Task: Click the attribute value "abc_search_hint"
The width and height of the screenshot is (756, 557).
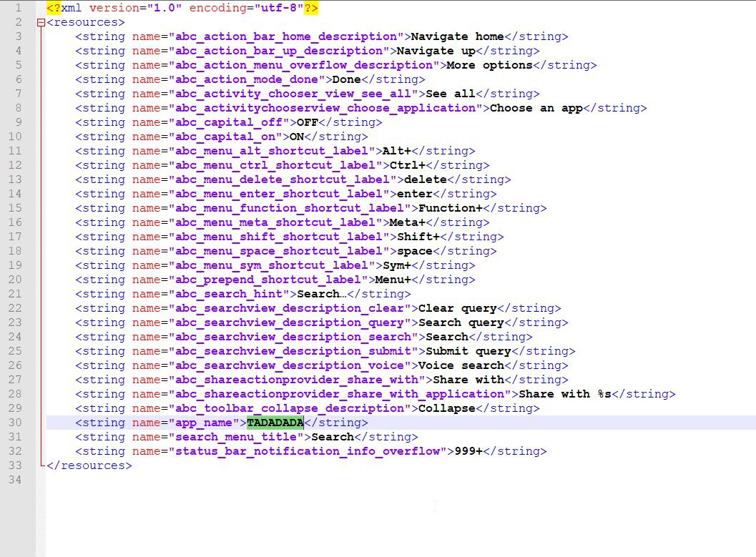Action: pyautogui.click(x=229, y=294)
